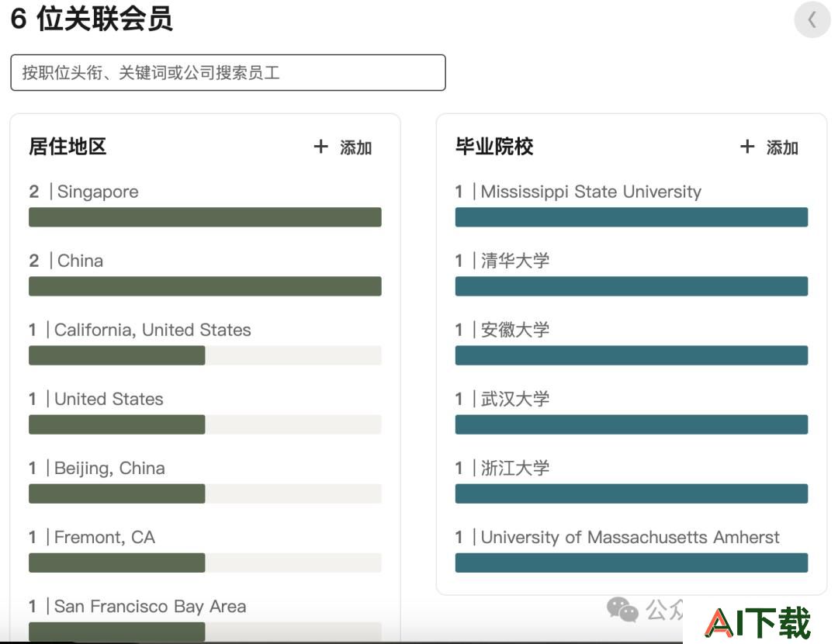Select the China location bar
838x644 pixels.
205,286
